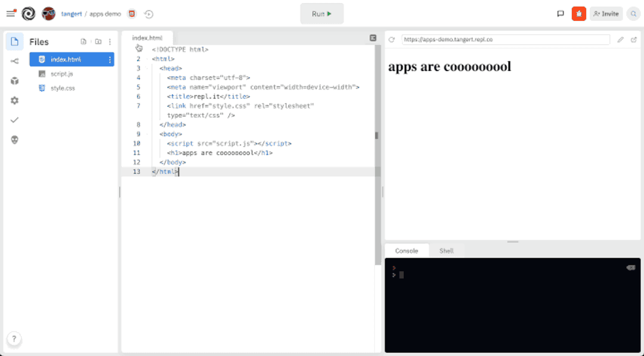
Task: Run the project with the Run button
Action: tap(321, 13)
